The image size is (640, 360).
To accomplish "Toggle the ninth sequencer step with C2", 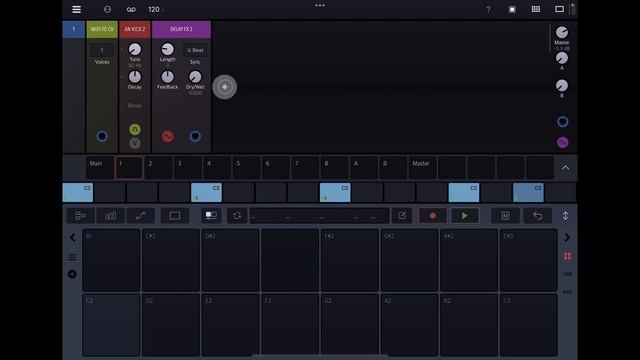I will pyautogui.click(x=335, y=193).
